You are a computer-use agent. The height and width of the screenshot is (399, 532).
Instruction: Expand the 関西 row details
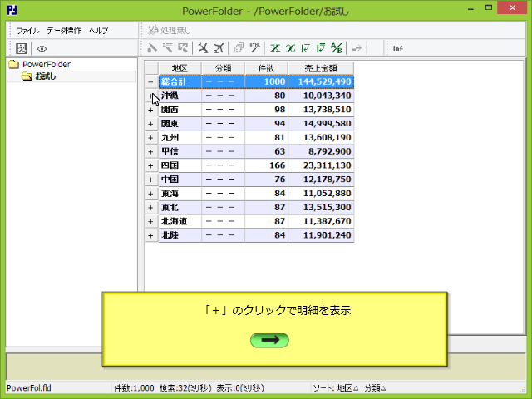pyautogui.click(x=151, y=110)
